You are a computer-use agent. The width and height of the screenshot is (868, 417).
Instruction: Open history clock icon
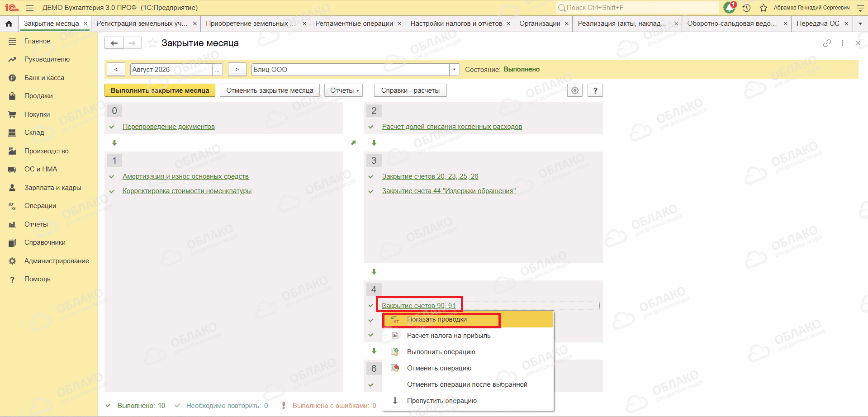click(747, 8)
